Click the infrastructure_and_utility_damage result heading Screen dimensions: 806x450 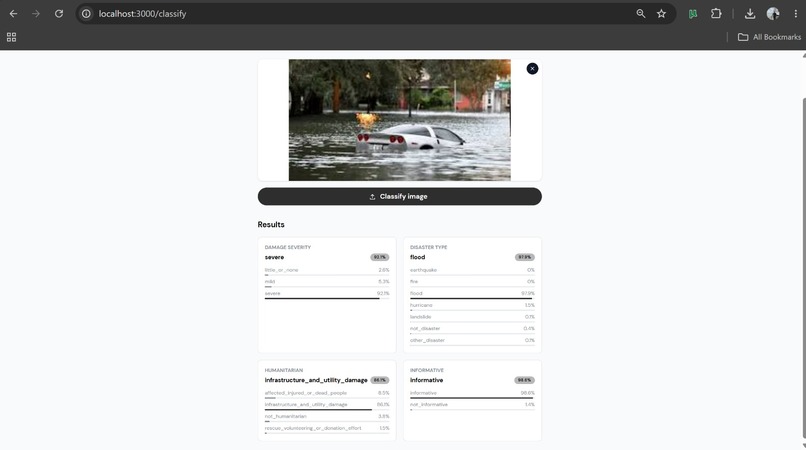pos(316,380)
